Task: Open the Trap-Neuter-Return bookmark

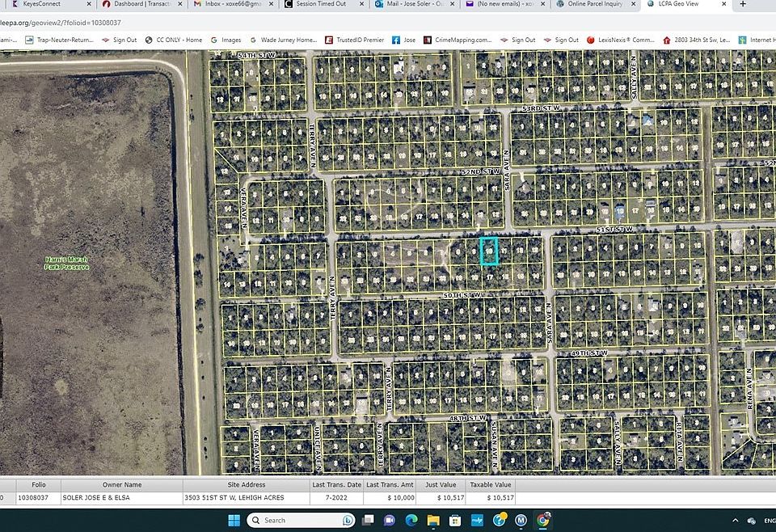Action: point(59,40)
